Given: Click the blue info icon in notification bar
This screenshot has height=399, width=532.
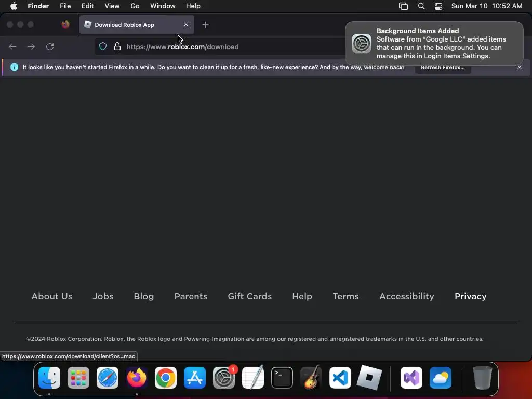Looking at the screenshot, I should [14, 67].
